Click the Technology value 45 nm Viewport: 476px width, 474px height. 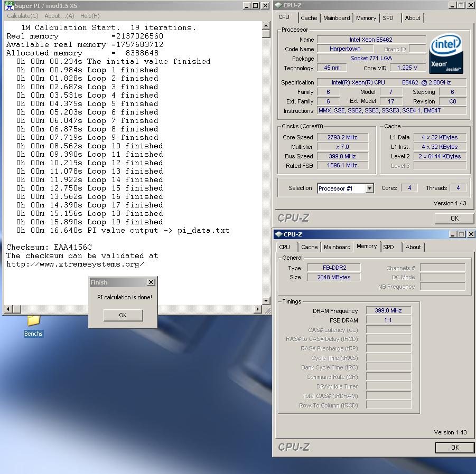[x=332, y=68]
